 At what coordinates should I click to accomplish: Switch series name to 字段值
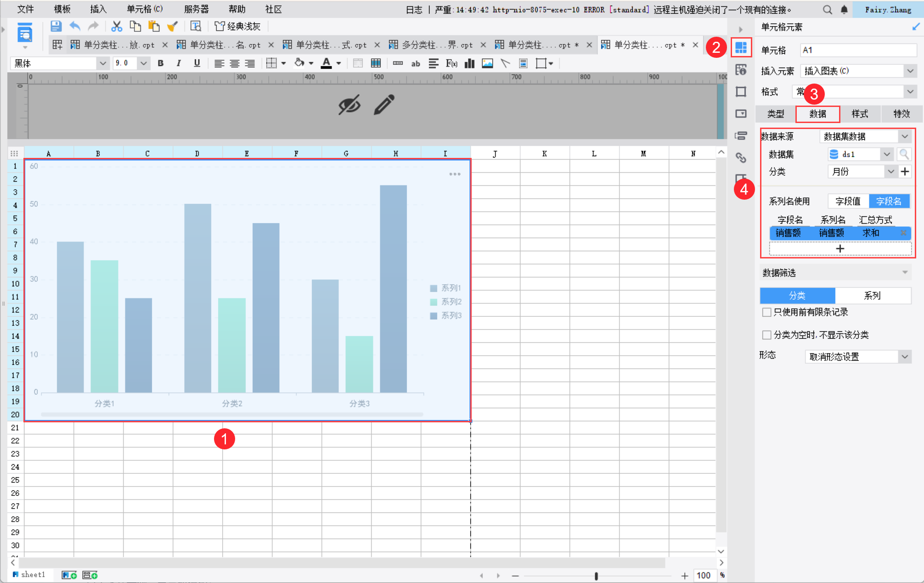click(x=848, y=201)
